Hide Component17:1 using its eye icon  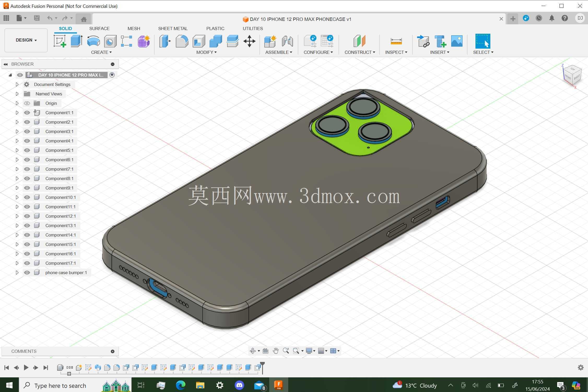point(27,263)
